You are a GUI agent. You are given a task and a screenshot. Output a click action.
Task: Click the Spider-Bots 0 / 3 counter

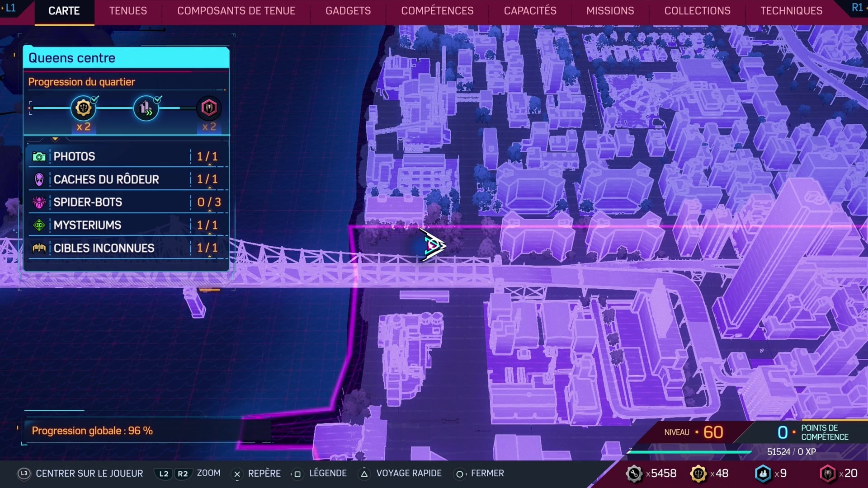209,202
